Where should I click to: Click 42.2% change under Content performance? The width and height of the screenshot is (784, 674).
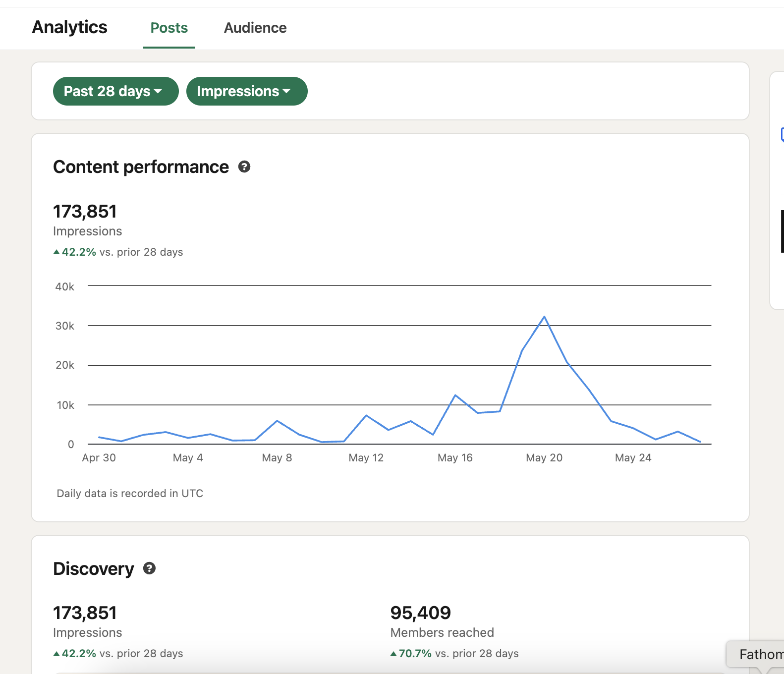78,252
